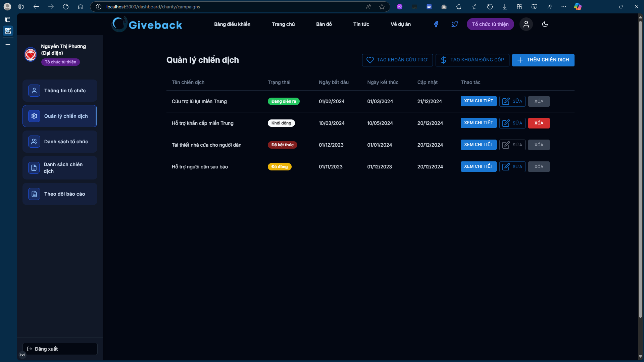View details of Cứu trợ lũ lụt miền Trung
The height and width of the screenshot is (362, 644).
pos(479,101)
